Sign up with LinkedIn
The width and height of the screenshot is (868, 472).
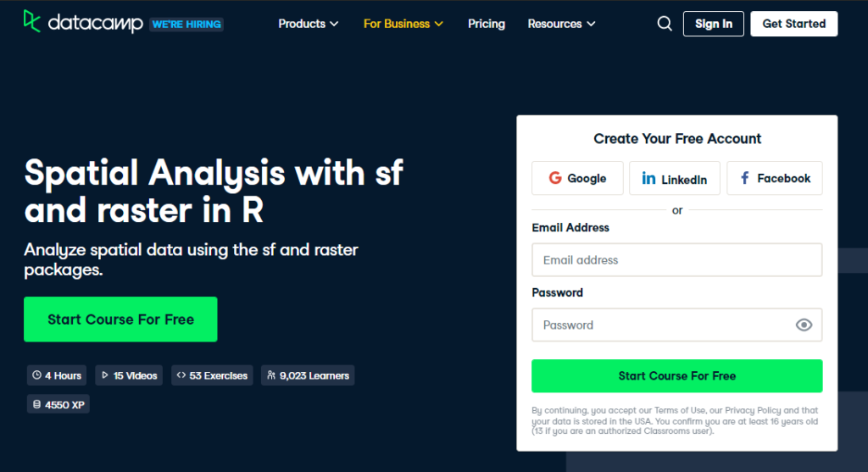(x=674, y=178)
